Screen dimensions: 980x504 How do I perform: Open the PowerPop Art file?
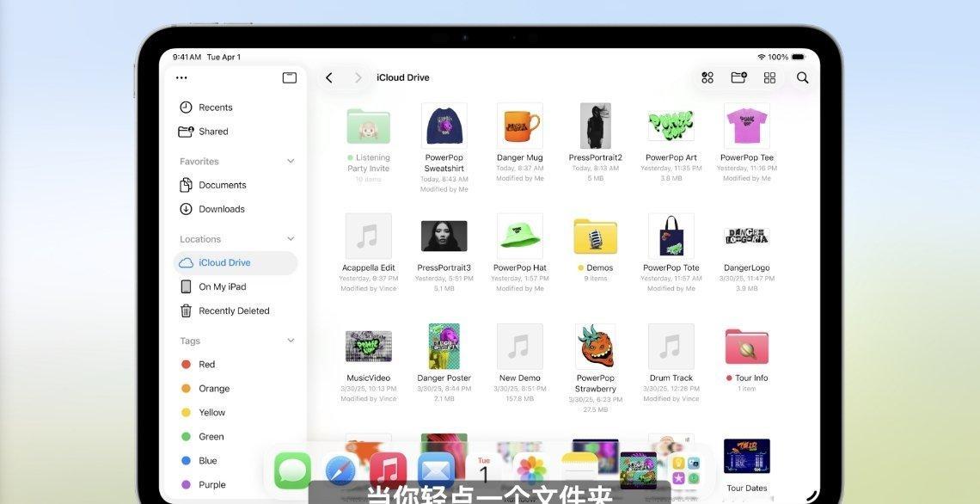click(x=671, y=126)
